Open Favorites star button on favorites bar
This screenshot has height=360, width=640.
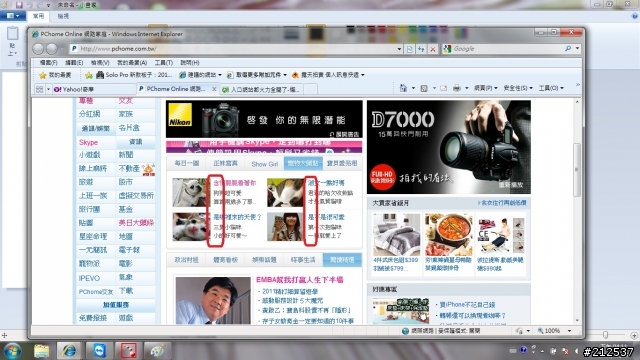pos(56,75)
